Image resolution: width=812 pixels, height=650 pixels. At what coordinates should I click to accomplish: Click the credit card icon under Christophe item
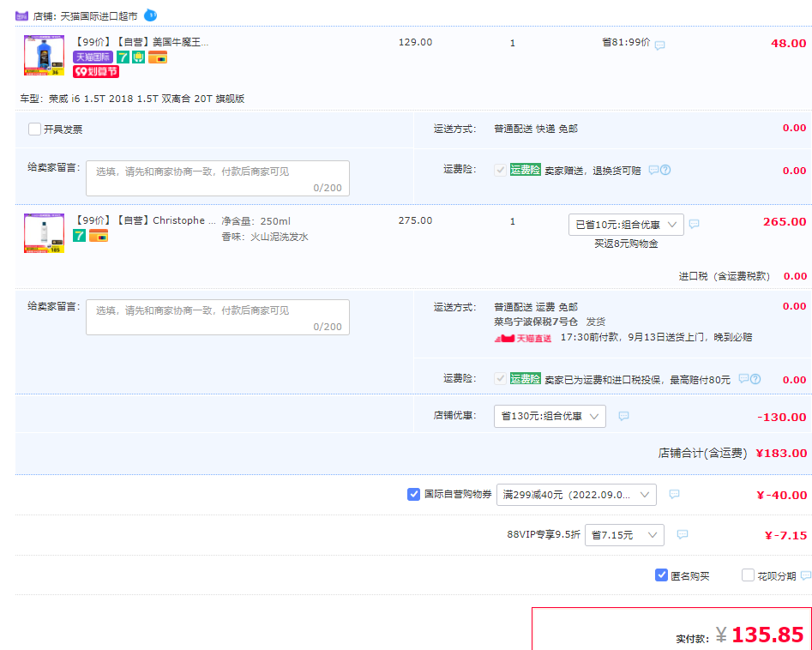pos(99,236)
